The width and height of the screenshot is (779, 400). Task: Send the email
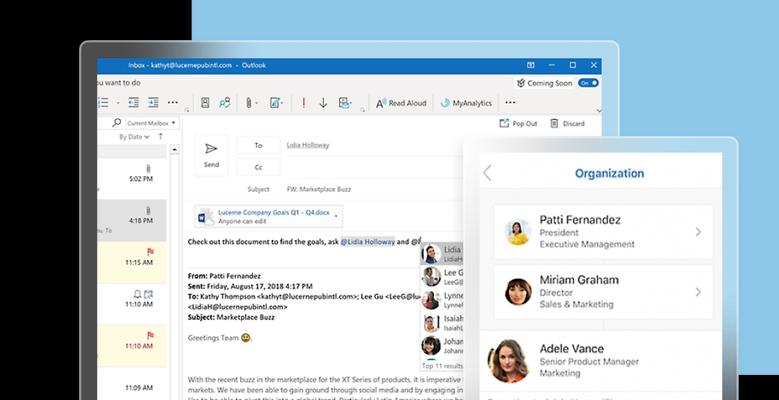tap(211, 155)
